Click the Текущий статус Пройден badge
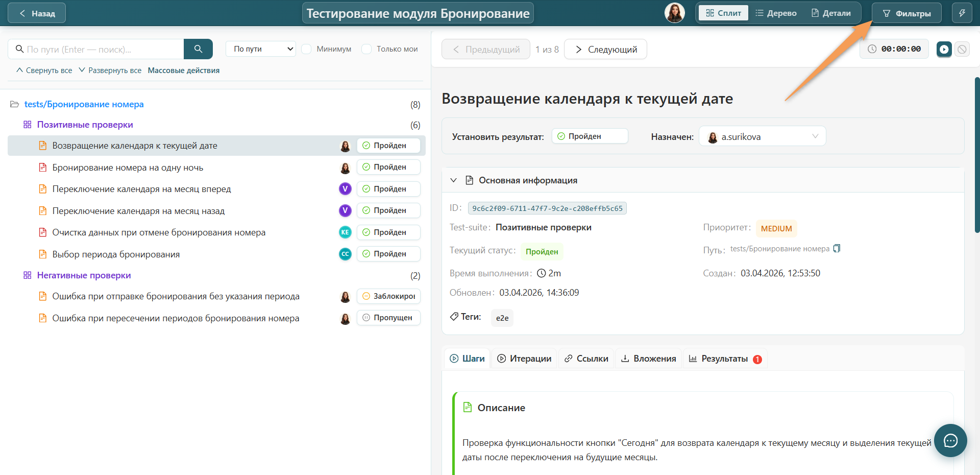Image resolution: width=980 pixels, height=475 pixels. (x=542, y=251)
